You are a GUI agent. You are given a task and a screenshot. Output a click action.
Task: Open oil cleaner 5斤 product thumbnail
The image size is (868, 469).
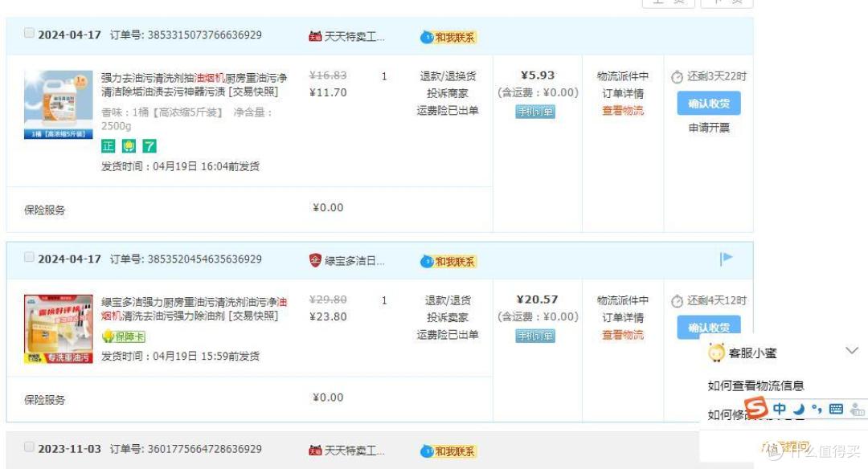click(x=58, y=104)
